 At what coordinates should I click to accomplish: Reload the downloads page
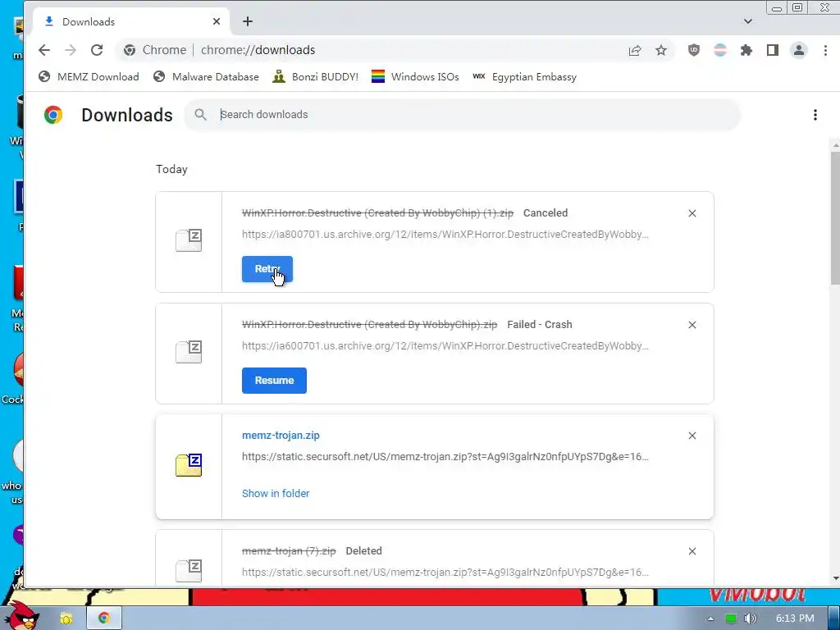(97, 50)
